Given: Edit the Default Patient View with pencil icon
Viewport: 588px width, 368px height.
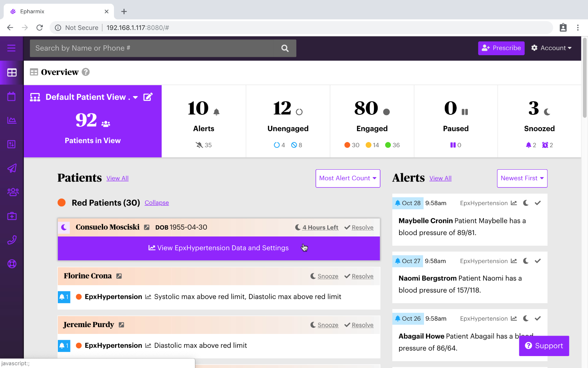Looking at the screenshot, I should [148, 97].
